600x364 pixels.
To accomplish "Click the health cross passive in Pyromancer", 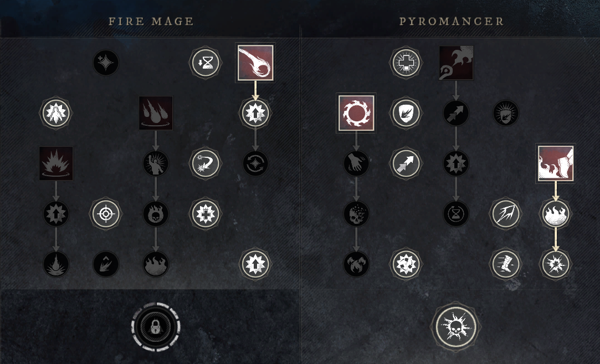I will tap(406, 63).
